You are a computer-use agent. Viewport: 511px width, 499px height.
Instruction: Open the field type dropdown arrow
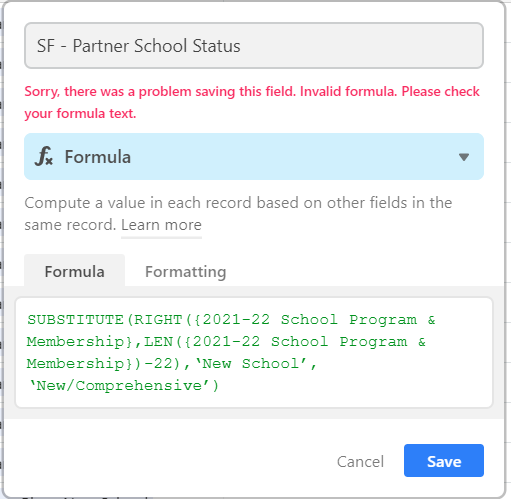464,157
